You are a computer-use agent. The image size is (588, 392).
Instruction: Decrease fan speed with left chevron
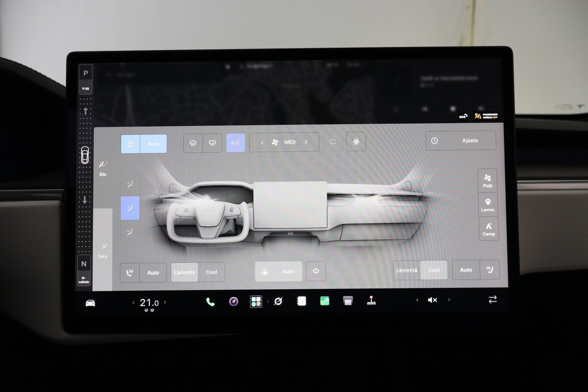click(x=262, y=142)
